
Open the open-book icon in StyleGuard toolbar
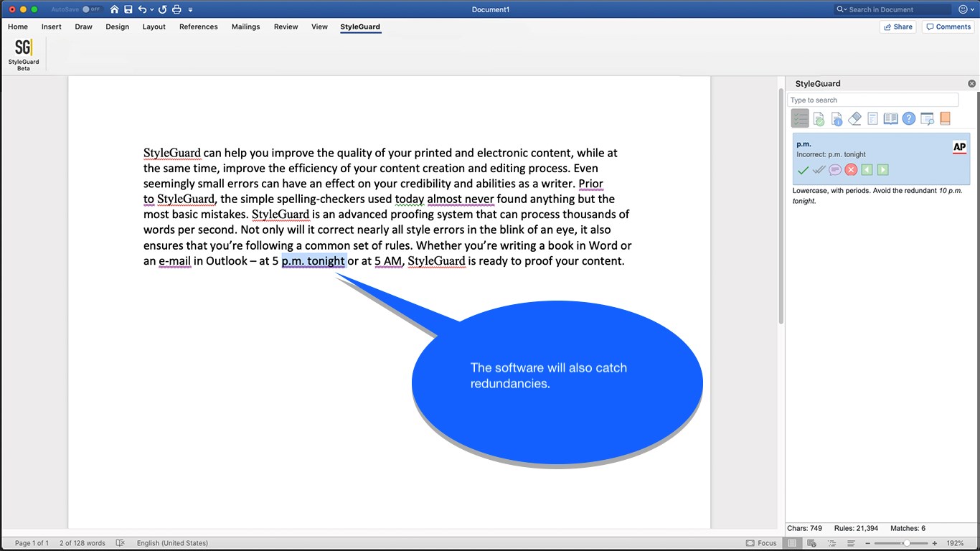click(890, 118)
